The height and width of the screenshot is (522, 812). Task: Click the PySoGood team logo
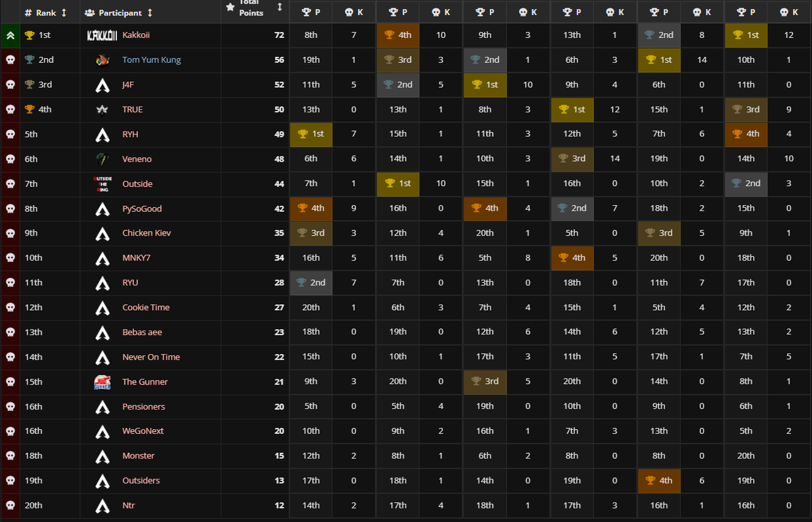click(102, 209)
